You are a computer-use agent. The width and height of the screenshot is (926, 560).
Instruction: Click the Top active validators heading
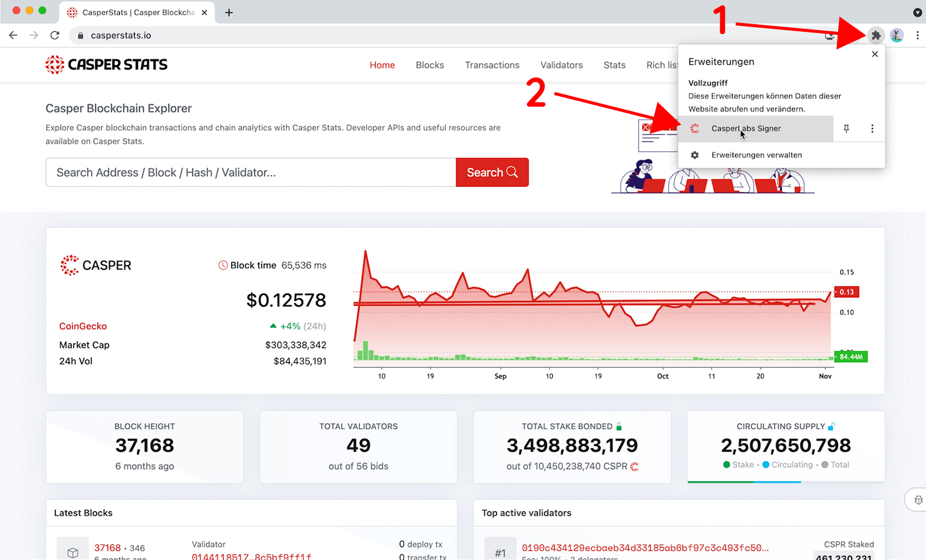pyautogui.click(x=526, y=513)
